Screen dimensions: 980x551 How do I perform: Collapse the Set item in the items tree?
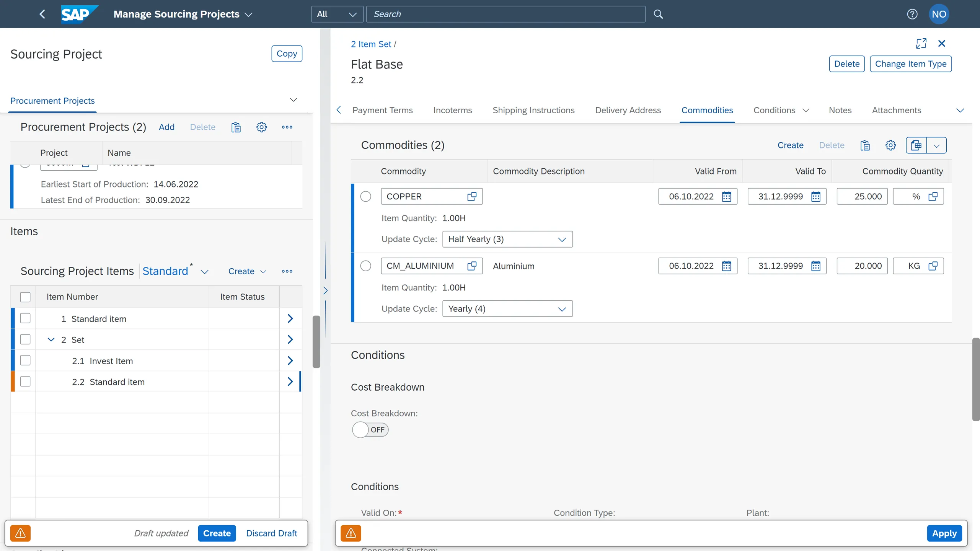tap(51, 339)
